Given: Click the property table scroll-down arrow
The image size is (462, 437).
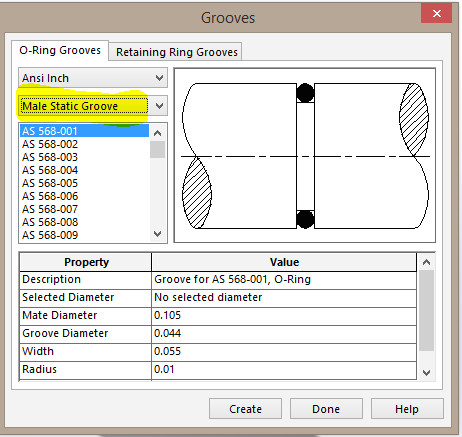Looking at the screenshot, I should pos(426,372).
